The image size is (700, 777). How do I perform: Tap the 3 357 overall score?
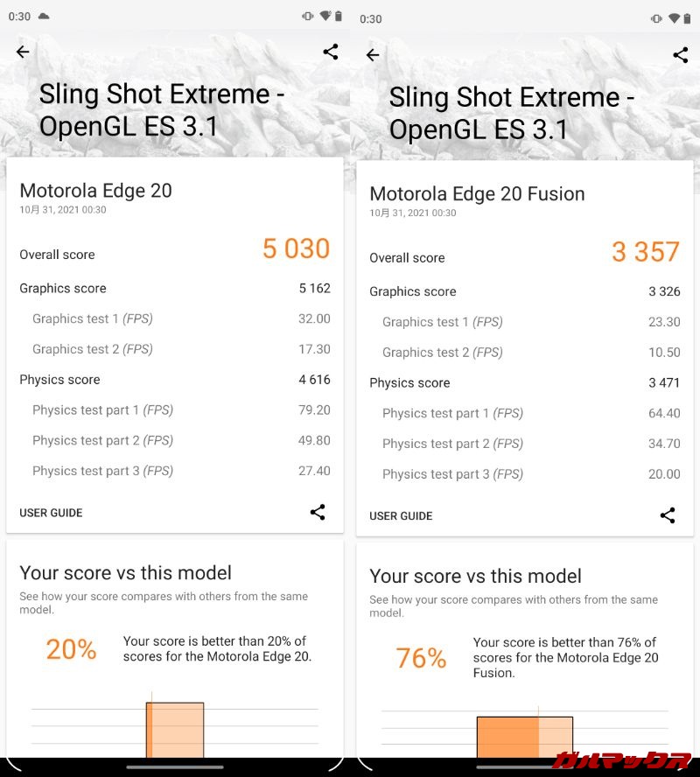point(646,253)
